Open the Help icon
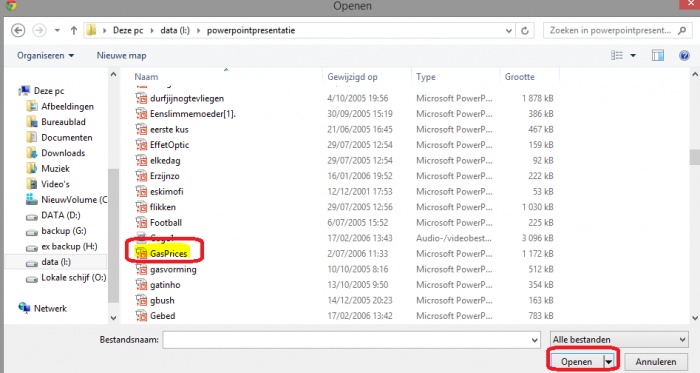Viewport: 700px width, 373px height. [684, 55]
